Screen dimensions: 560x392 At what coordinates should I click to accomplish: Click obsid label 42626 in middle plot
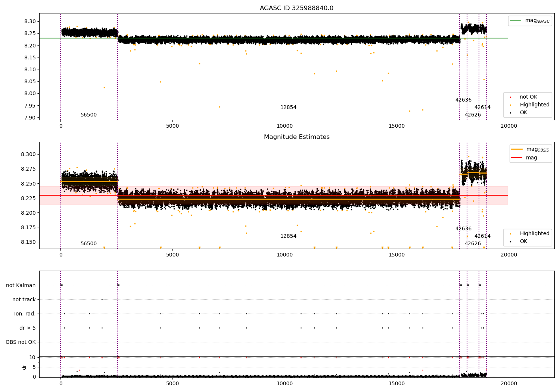point(473,244)
